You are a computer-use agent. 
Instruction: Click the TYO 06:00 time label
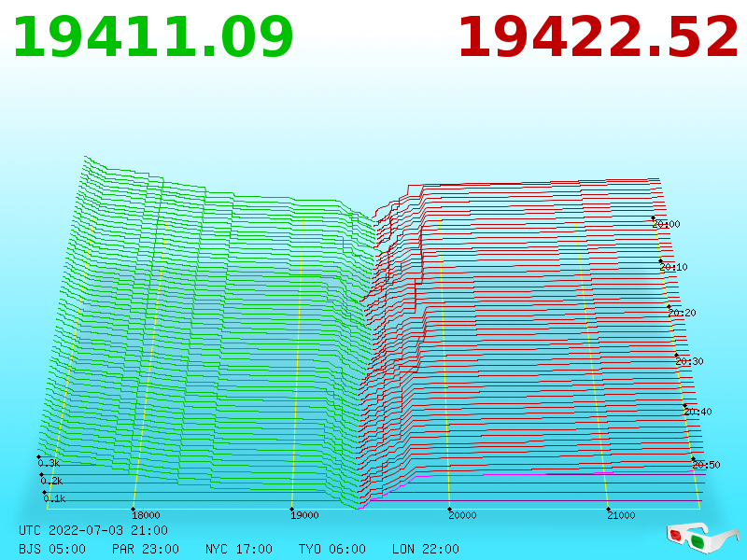click(x=332, y=549)
